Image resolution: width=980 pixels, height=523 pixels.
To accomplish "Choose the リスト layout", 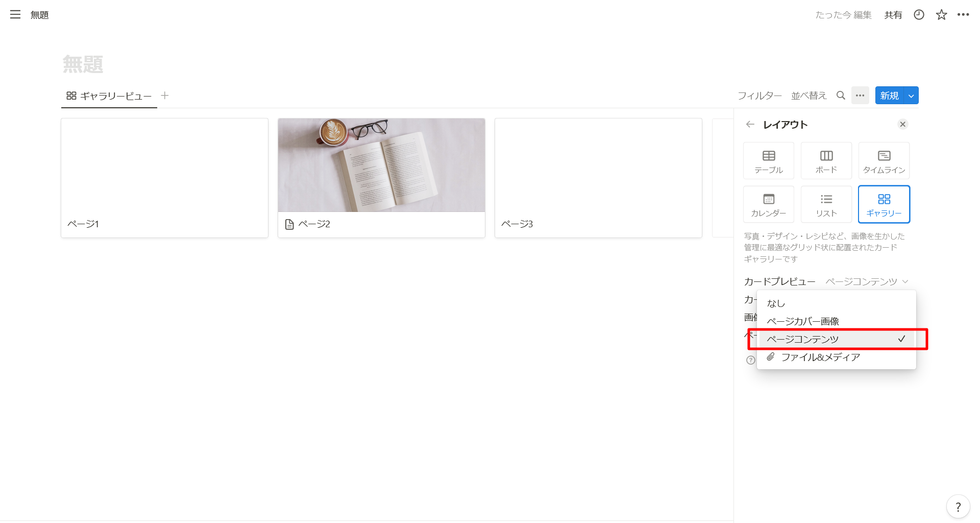I will point(826,204).
